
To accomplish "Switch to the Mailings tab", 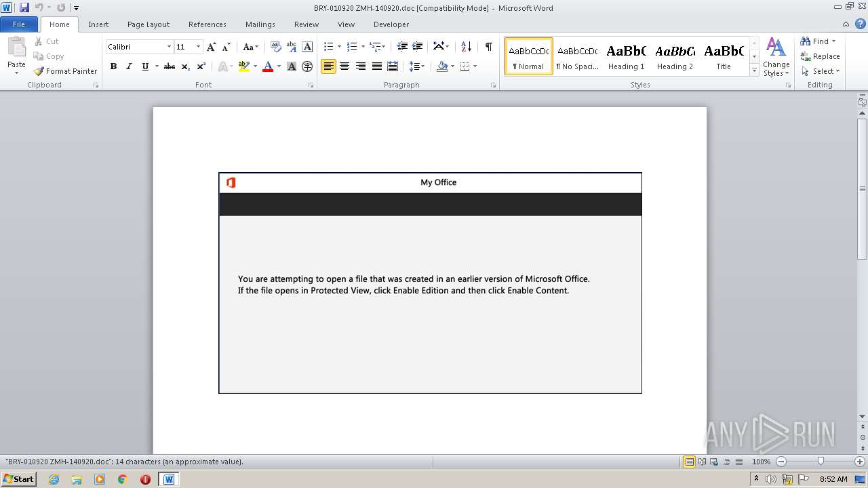I will [x=260, y=24].
